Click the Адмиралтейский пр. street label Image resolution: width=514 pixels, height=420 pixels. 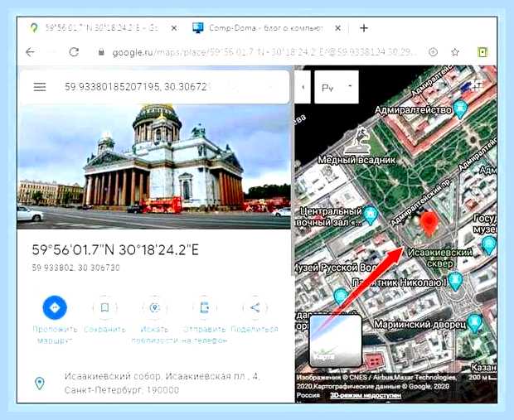[x=421, y=202]
